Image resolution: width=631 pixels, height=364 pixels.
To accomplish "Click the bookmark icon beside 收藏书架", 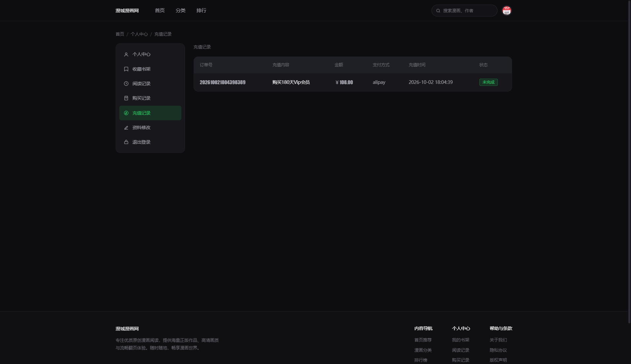I will (x=126, y=69).
